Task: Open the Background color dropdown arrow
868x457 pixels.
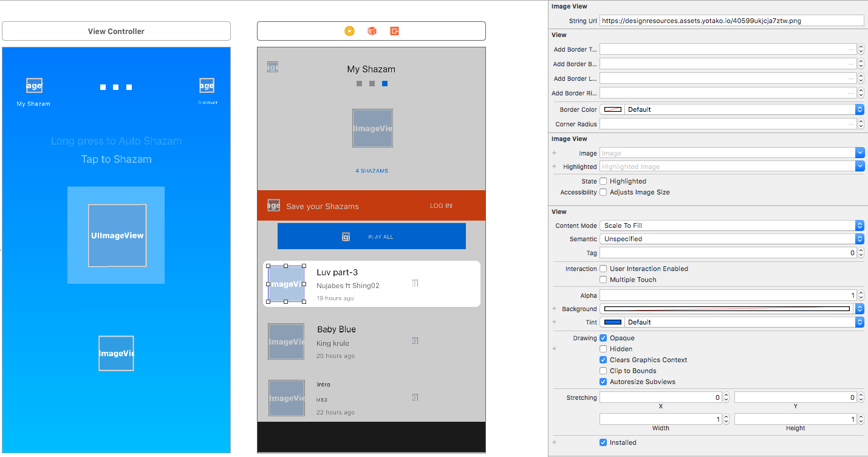Action: [859, 309]
